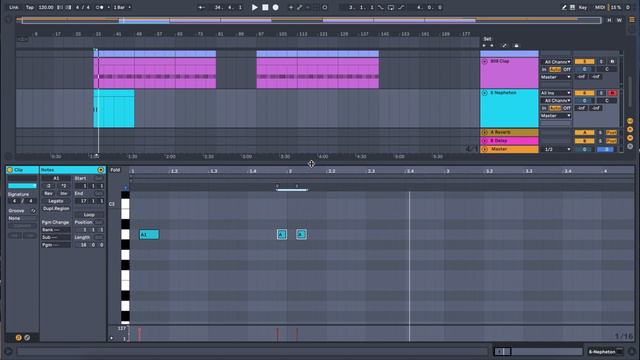Toggle the metronome in the control bar

[100, 7]
